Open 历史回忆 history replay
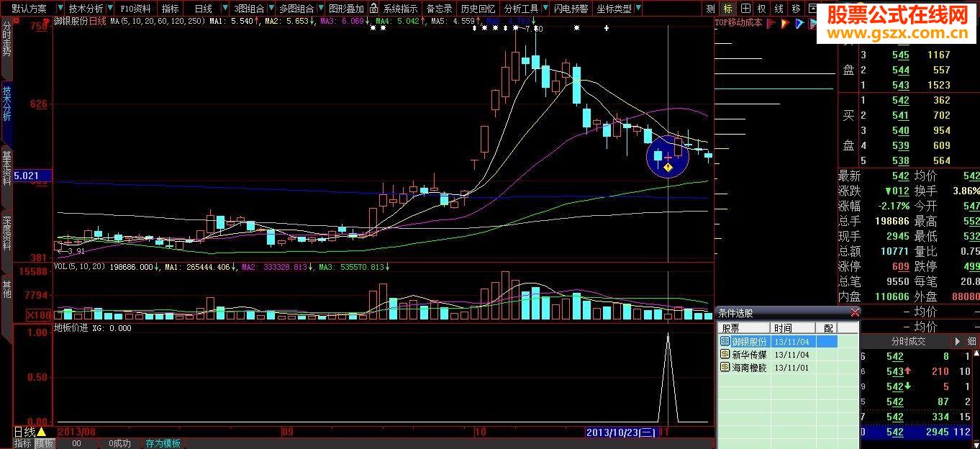Screen dimensions: 980x449 [x=478, y=9]
